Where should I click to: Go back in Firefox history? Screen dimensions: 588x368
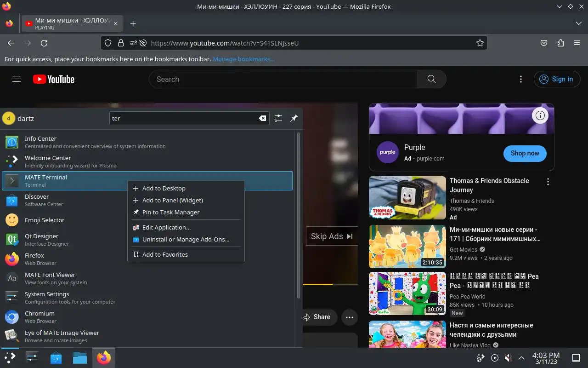tap(11, 43)
